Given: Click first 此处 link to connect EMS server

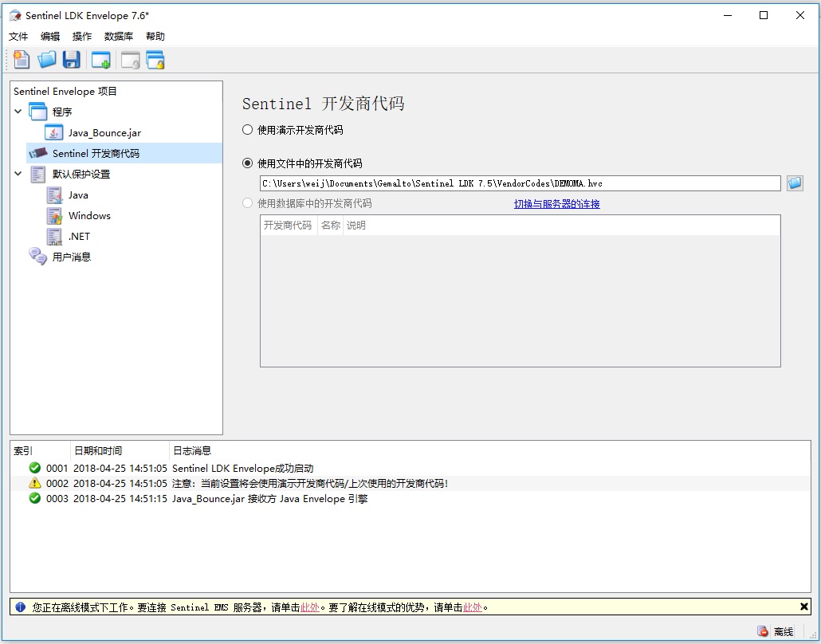Looking at the screenshot, I should click(x=309, y=607).
